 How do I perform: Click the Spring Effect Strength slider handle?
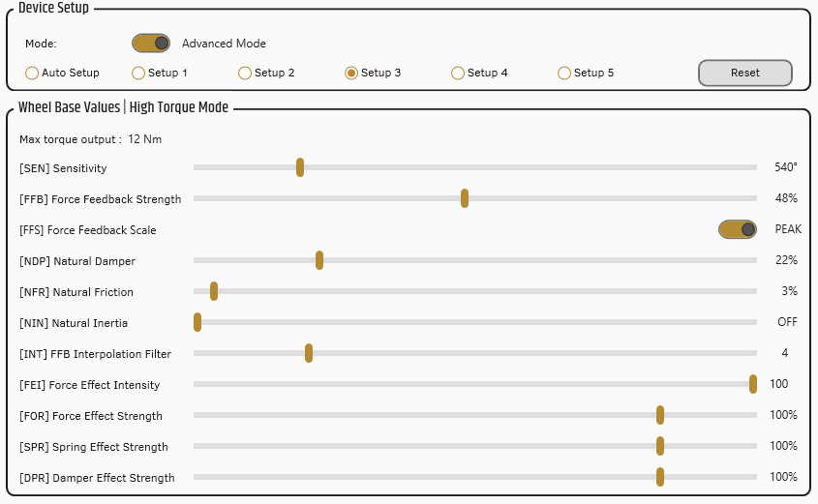660,446
